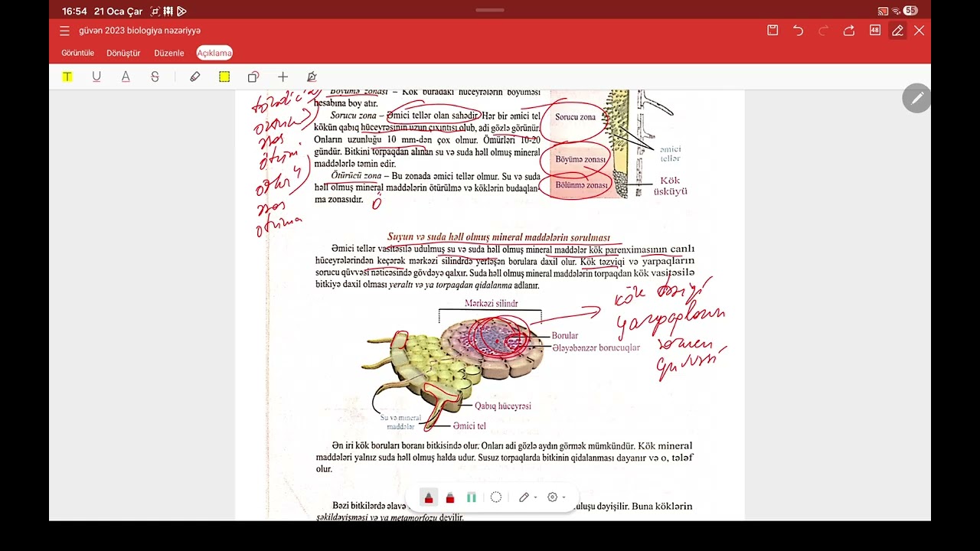Select the second red marker pen
This screenshot has height=551, width=980.
point(450,497)
